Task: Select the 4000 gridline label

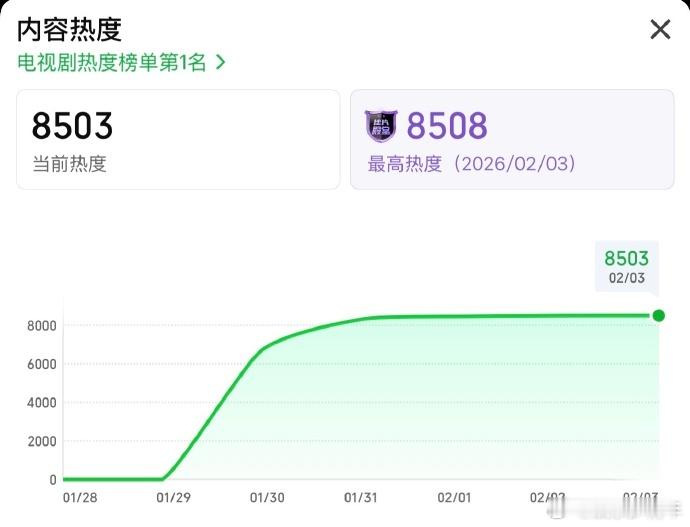Action: (42, 403)
